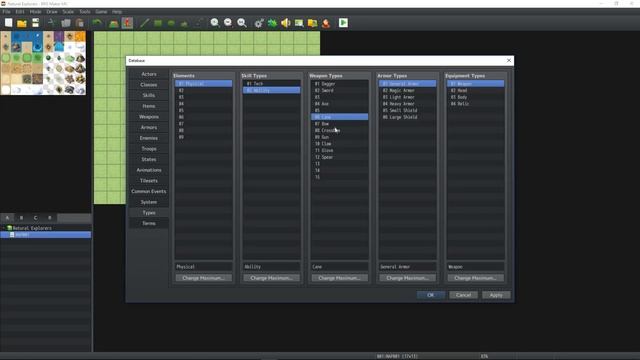Click the General Armor name field

point(407,267)
